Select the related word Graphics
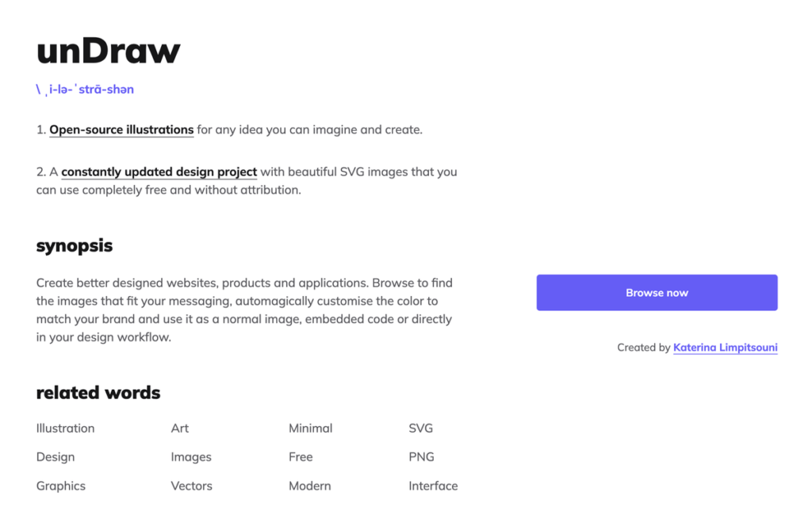 (x=60, y=486)
